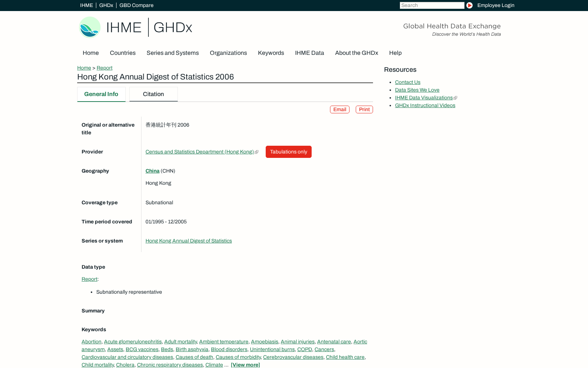Click the Acute glomerulonephritis keyword

133,342
